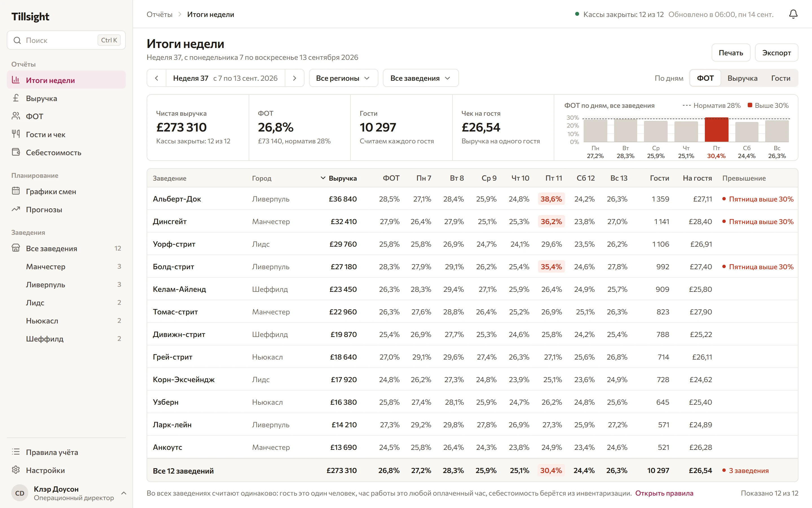Viewport: 812px width, 508px height.
Task: Click the CD user avatar
Action: tap(20, 493)
